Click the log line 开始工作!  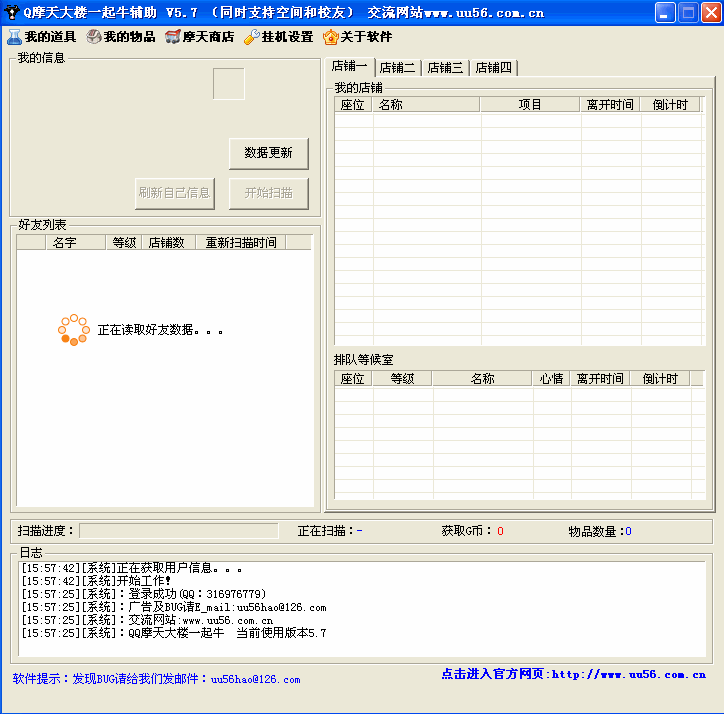tap(97, 581)
